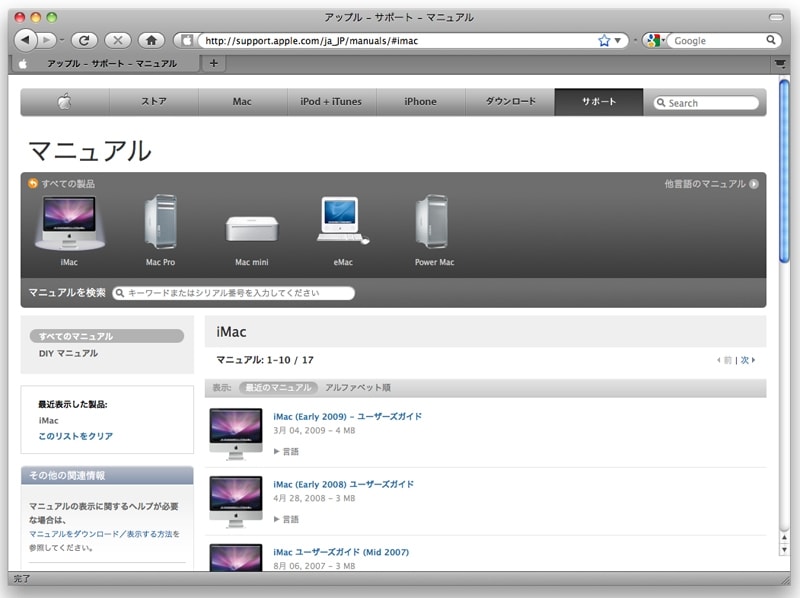Open the Google search engine selector
The height and width of the screenshot is (598, 800).
click(655, 40)
